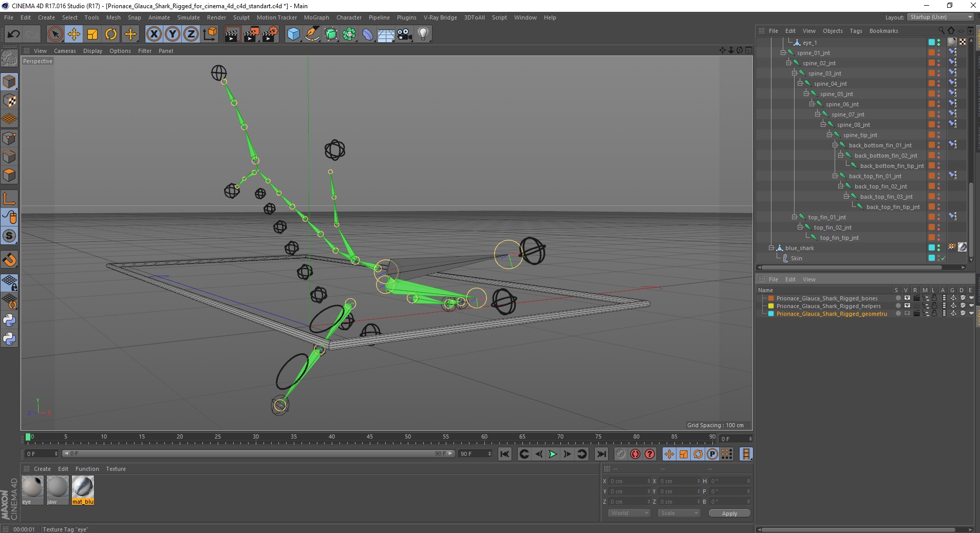Image resolution: width=980 pixels, height=533 pixels.
Task: Click orange color swatch of bones layer
Action: pos(771,298)
